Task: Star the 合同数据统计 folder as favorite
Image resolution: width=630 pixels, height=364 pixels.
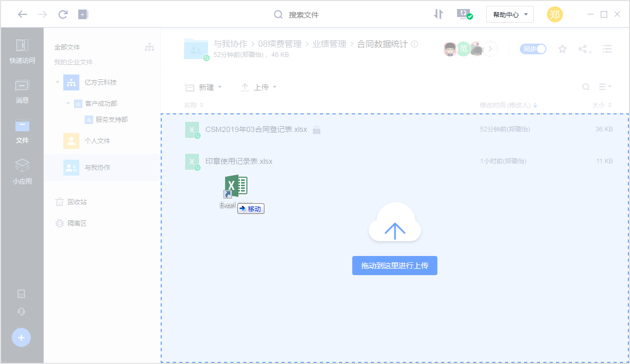Action: click(x=562, y=48)
